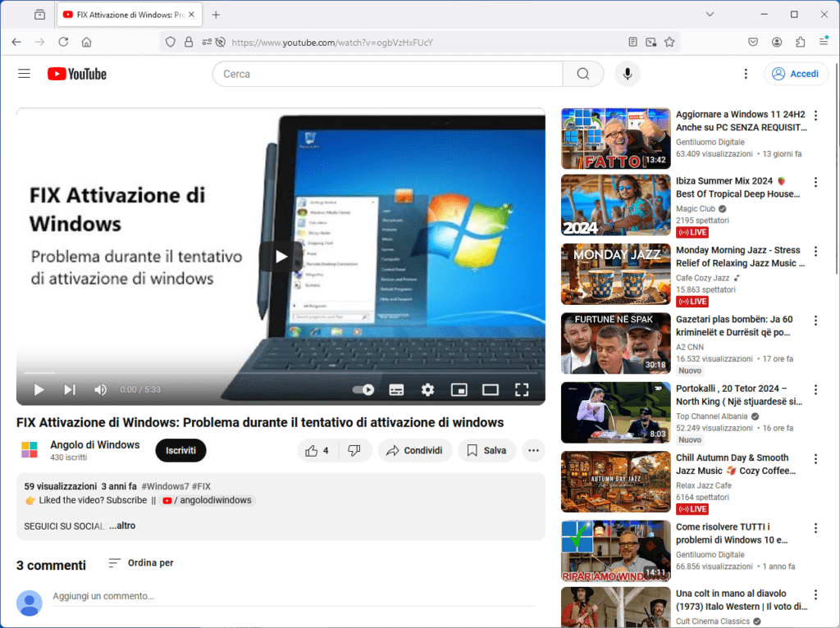
Task: Open picture-in-picture icon in address bar
Action: (651, 42)
